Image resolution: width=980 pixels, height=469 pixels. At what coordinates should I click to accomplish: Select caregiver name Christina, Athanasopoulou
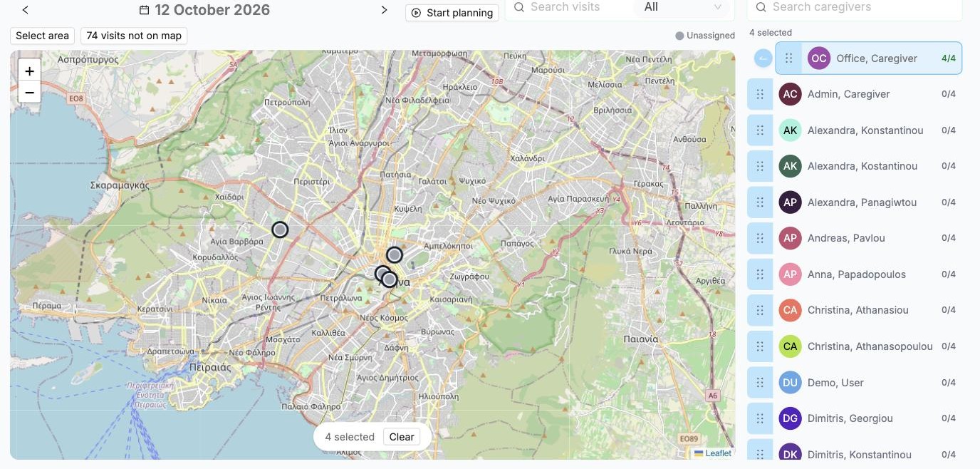click(x=870, y=346)
